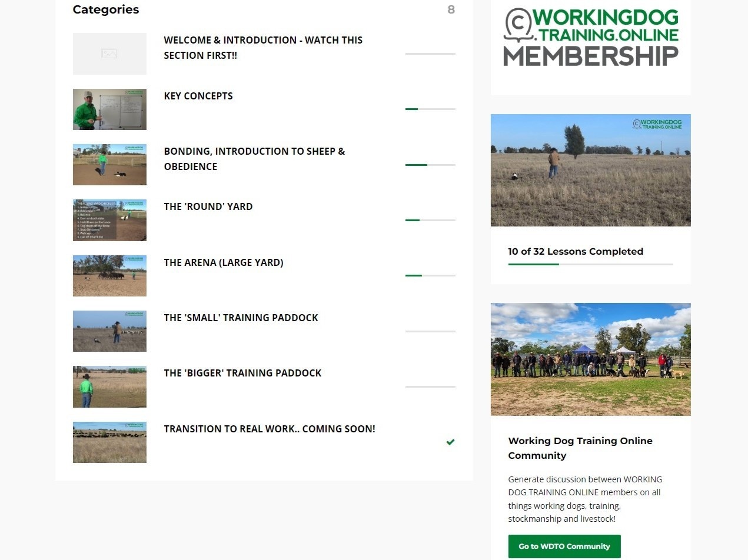Click the Categories heading
Image resolution: width=748 pixels, height=560 pixels.
tap(106, 9)
